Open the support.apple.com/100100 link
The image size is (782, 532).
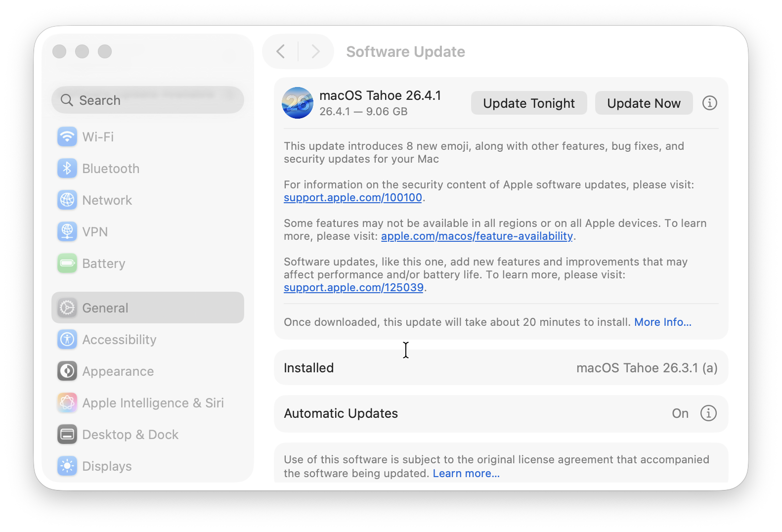point(353,198)
